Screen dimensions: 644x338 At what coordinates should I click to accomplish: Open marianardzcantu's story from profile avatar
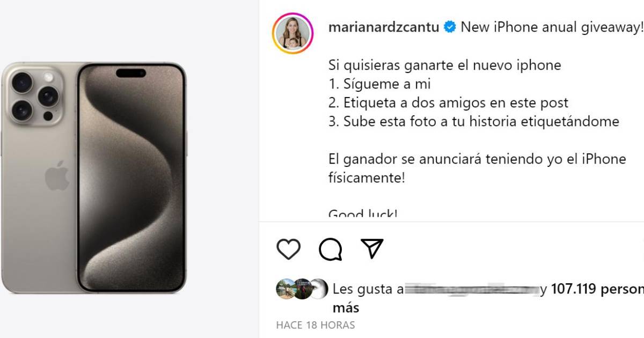click(x=292, y=33)
